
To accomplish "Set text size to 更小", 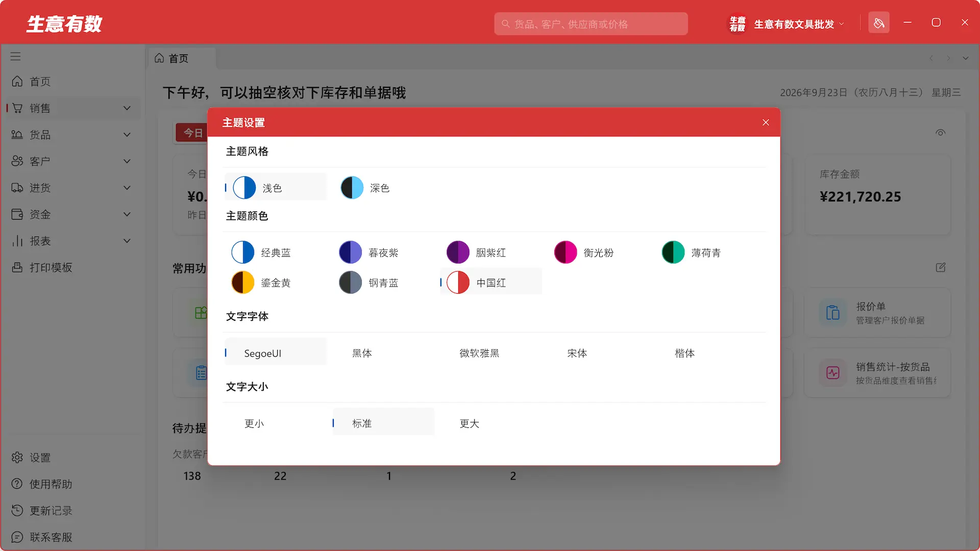I will pos(254,423).
